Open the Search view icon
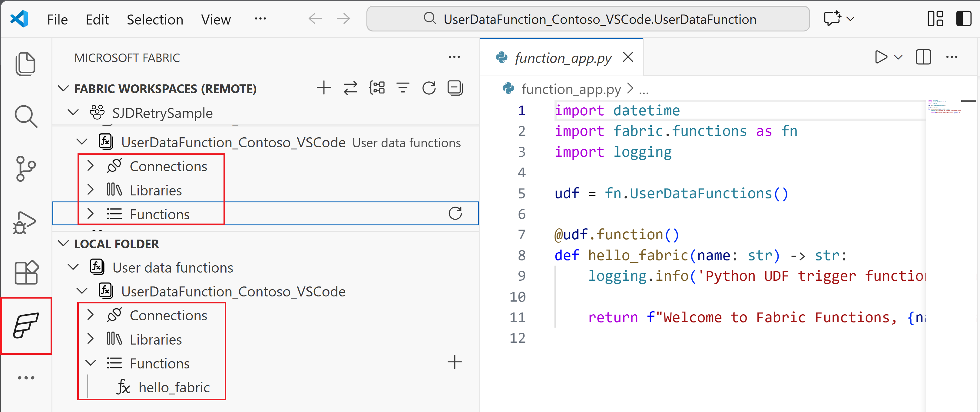The height and width of the screenshot is (412, 980). [x=25, y=116]
